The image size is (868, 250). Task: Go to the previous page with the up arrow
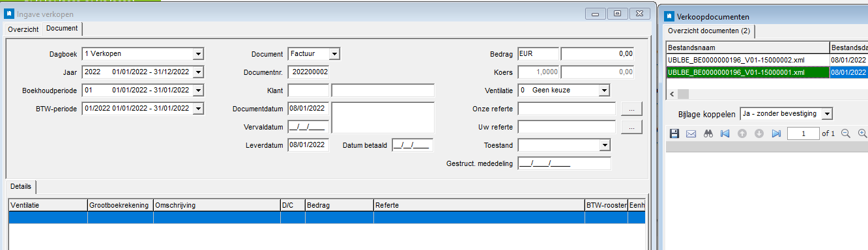point(742,133)
